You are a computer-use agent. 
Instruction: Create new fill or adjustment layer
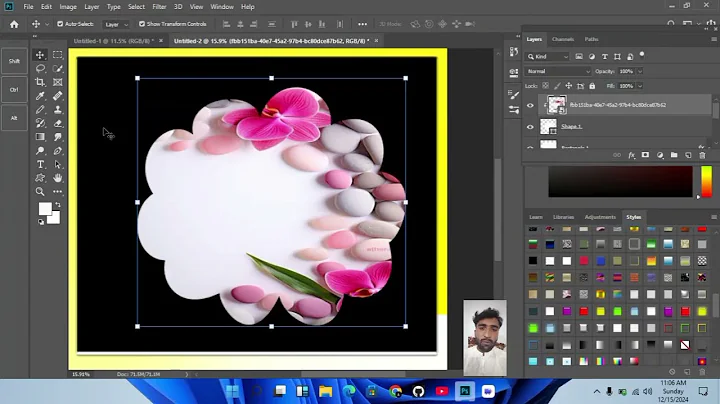pyautogui.click(x=660, y=155)
